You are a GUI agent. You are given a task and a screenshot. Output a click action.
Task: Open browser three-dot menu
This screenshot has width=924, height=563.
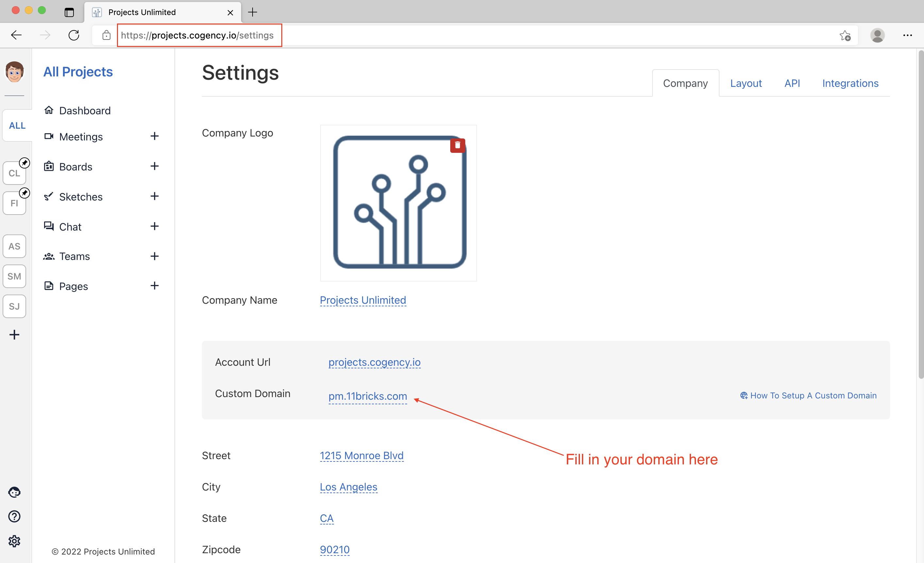click(x=907, y=35)
